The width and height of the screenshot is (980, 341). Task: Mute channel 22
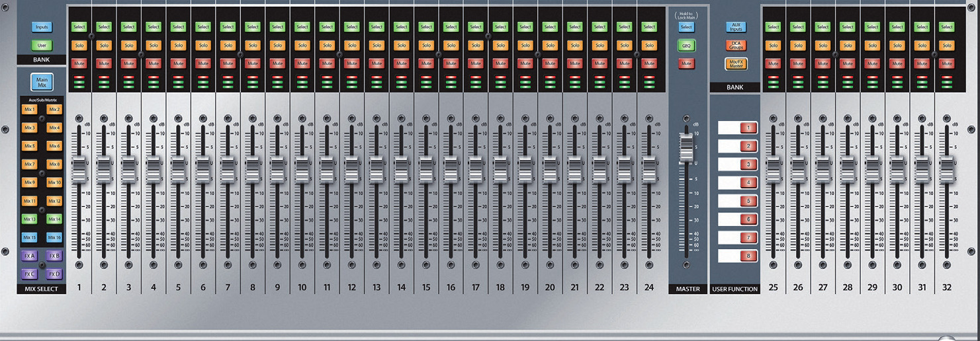point(600,63)
